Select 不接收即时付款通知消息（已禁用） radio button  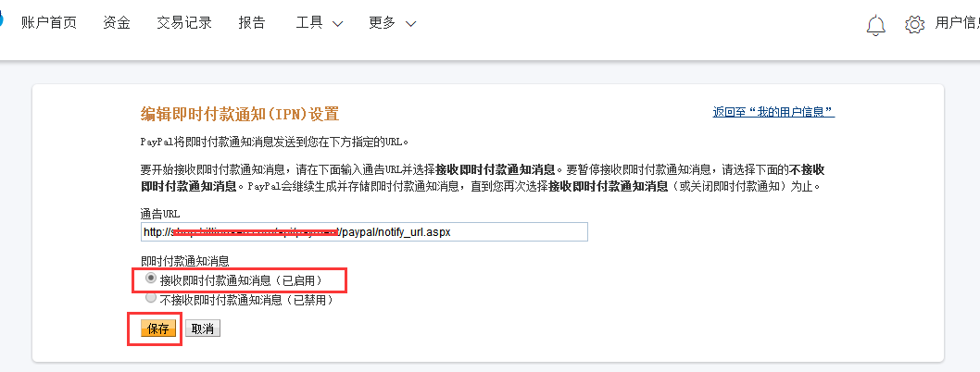pyautogui.click(x=151, y=299)
